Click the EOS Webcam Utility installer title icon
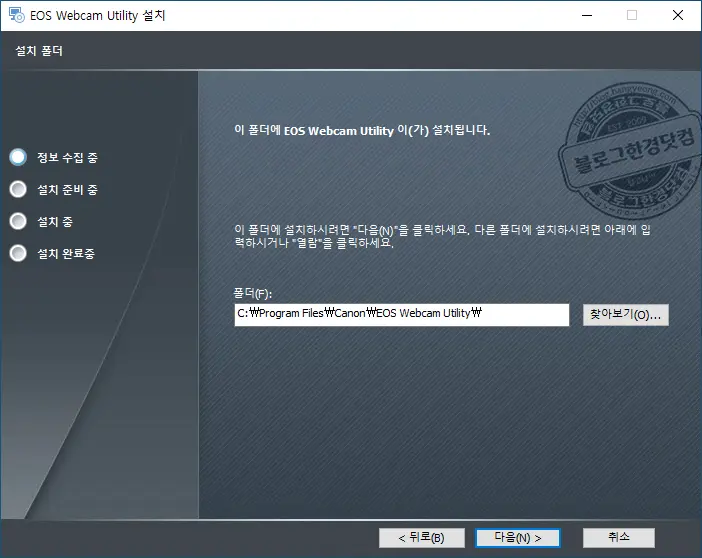The height and width of the screenshot is (558, 702). pos(17,15)
